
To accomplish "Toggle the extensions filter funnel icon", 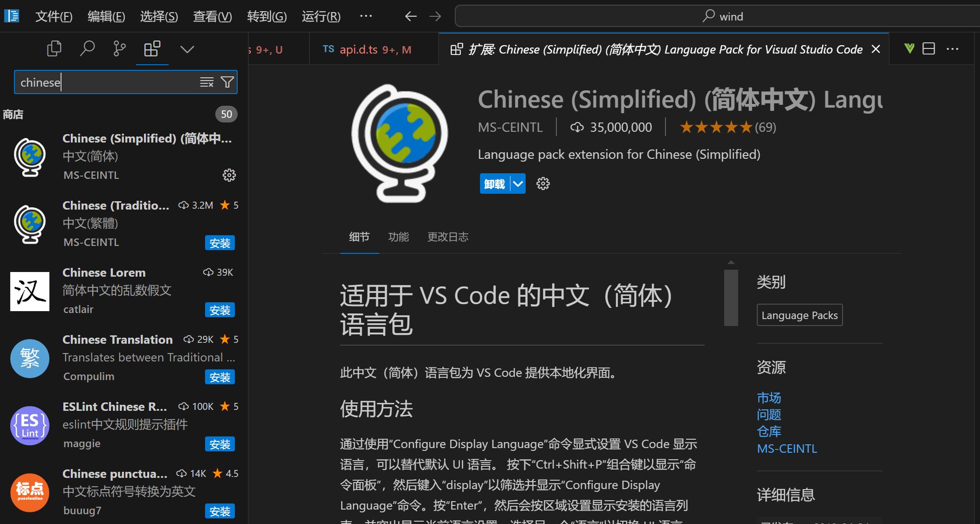I will pos(227,82).
